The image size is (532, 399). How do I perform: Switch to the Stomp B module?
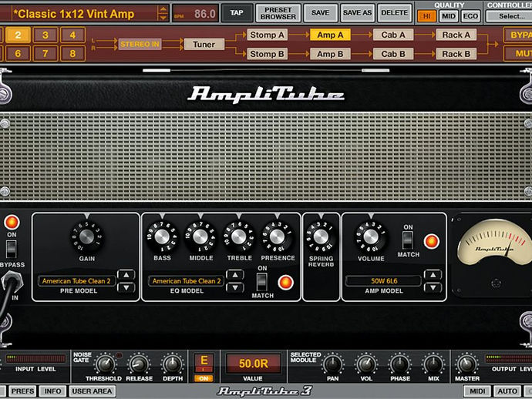(267, 54)
